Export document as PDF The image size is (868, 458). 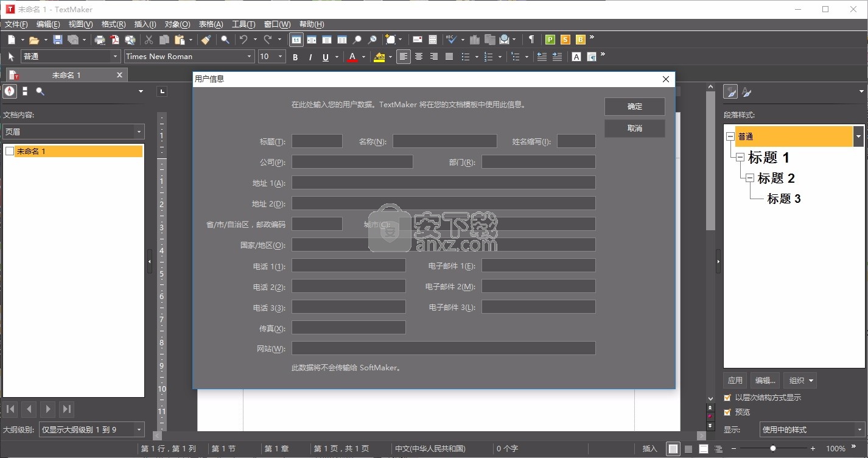click(x=115, y=40)
